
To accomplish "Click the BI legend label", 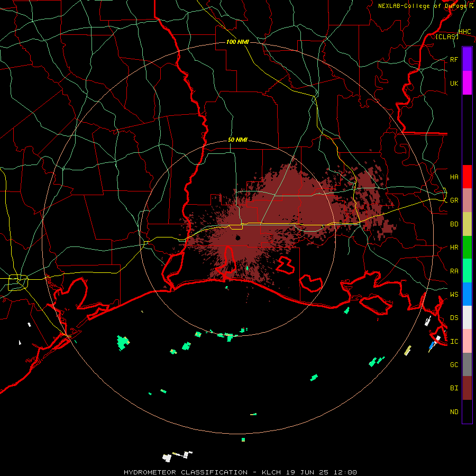I will pyautogui.click(x=454, y=388).
